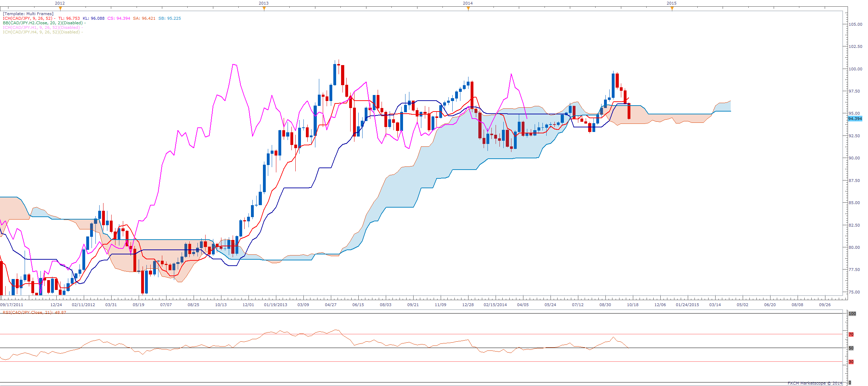The width and height of the screenshot is (868, 386).
Task: Click the orange year marker below 2015
Action: [x=672, y=8]
